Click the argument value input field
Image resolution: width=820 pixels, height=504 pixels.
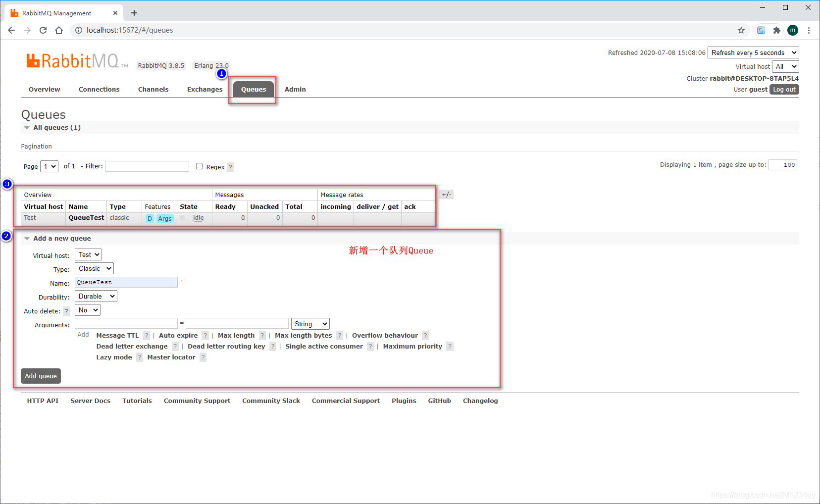[x=237, y=323]
